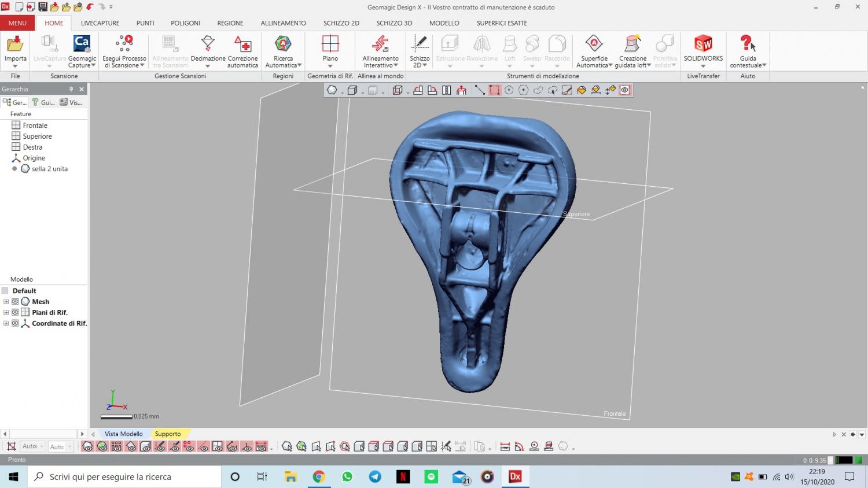Click the save disk icon
868x488 pixels.
point(43,7)
